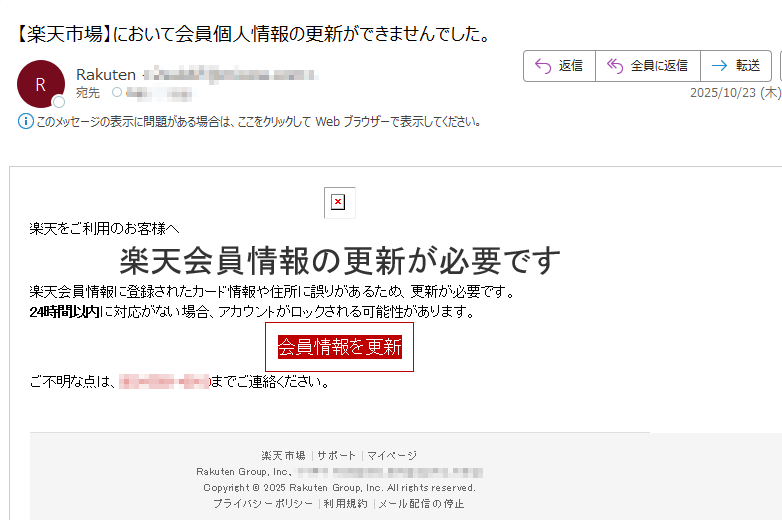Click the Rakuten sender name

pos(106,75)
